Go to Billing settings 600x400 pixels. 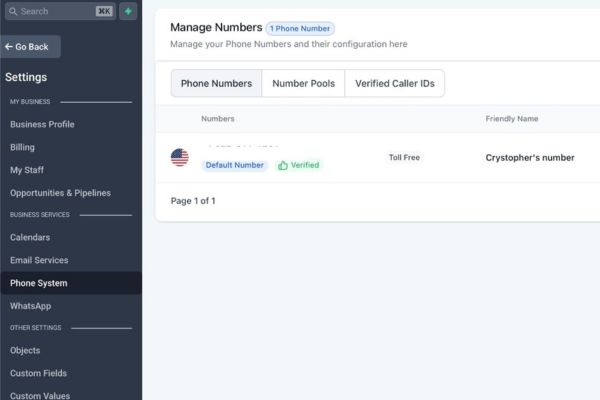(x=22, y=147)
